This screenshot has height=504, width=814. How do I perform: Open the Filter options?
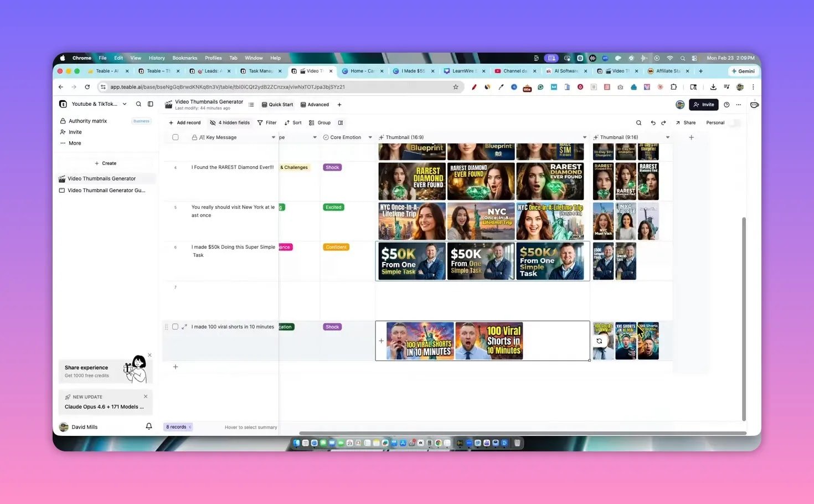click(270, 122)
